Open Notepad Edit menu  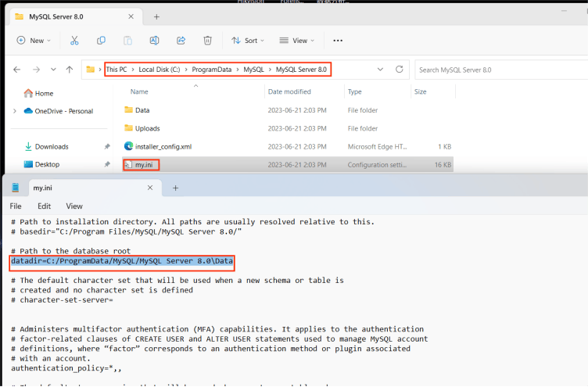click(x=44, y=206)
